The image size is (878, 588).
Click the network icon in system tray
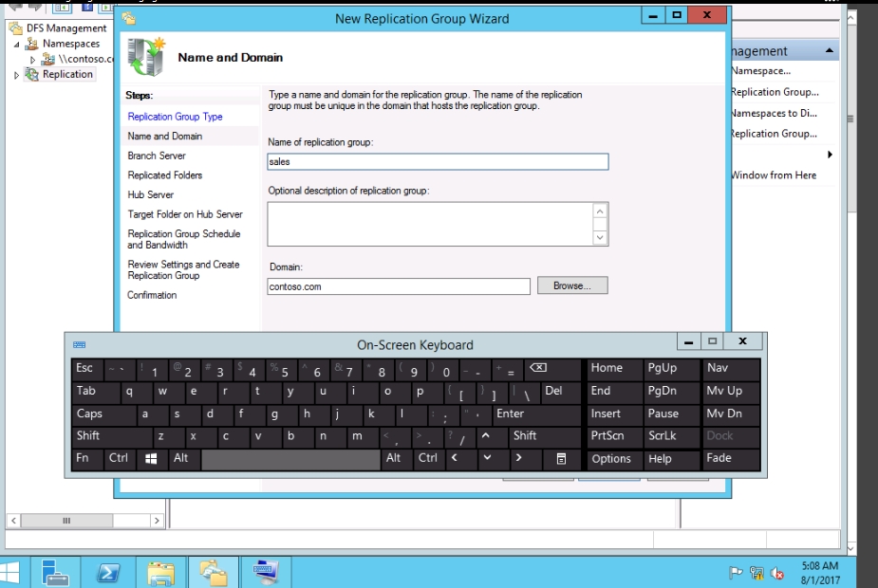coord(757,573)
